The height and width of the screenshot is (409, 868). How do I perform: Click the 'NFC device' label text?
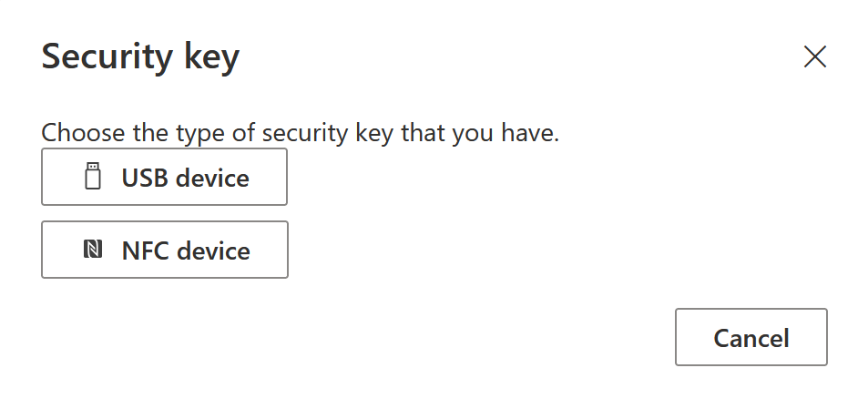(186, 251)
